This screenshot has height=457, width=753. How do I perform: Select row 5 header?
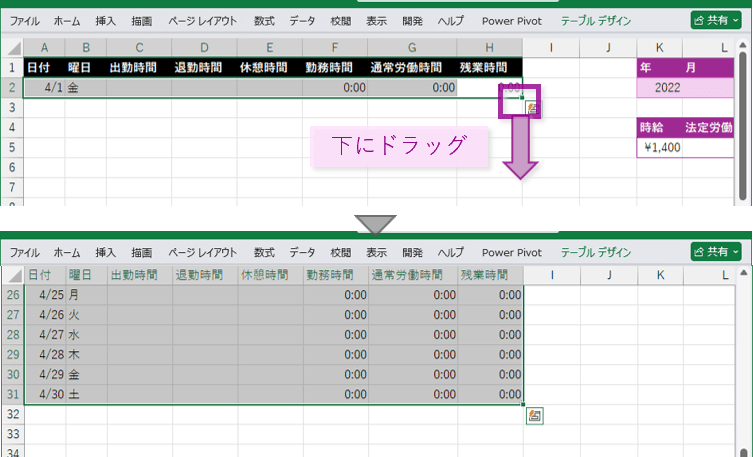tap(12, 147)
